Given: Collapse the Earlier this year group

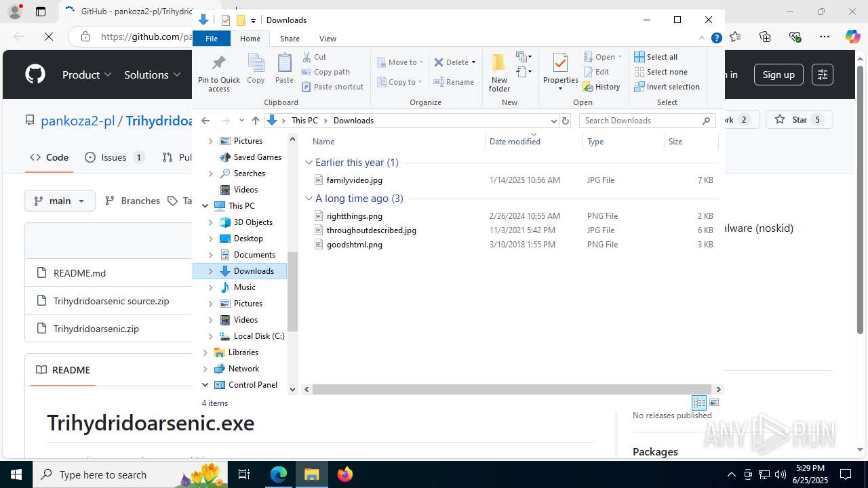Looking at the screenshot, I should [309, 163].
